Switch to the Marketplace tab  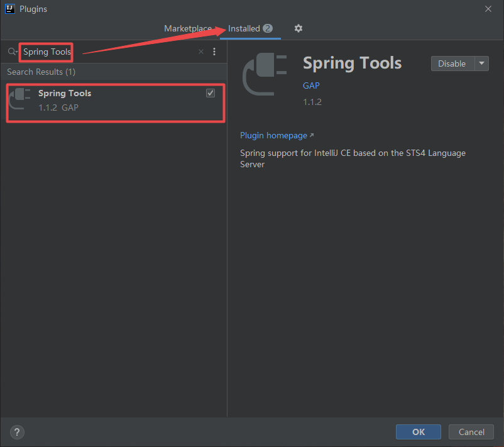pos(188,28)
